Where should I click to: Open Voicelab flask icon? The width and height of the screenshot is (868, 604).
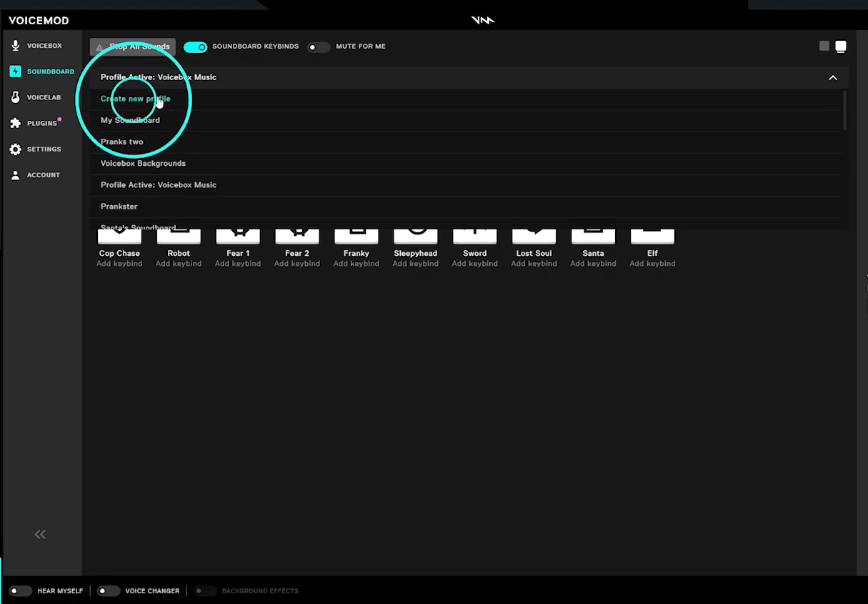16,97
